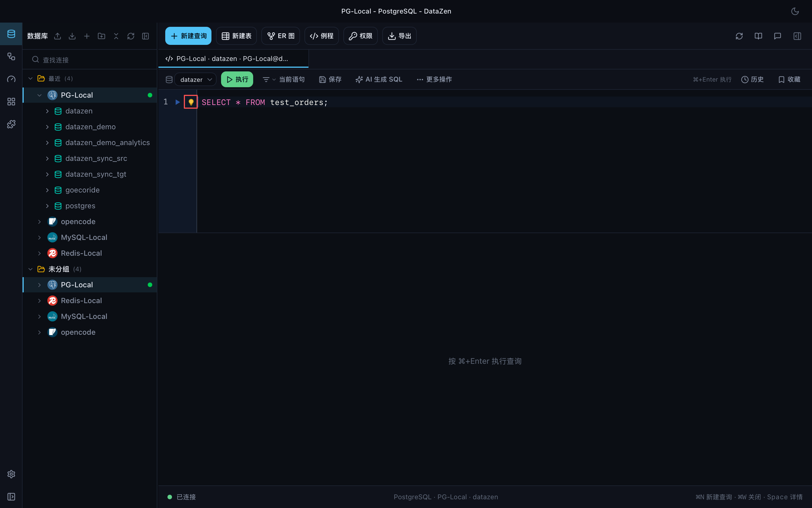The height and width of the screenshot is (508, 812).
Task: Click the data sync icon in left rail
Action: pos(11,56)
